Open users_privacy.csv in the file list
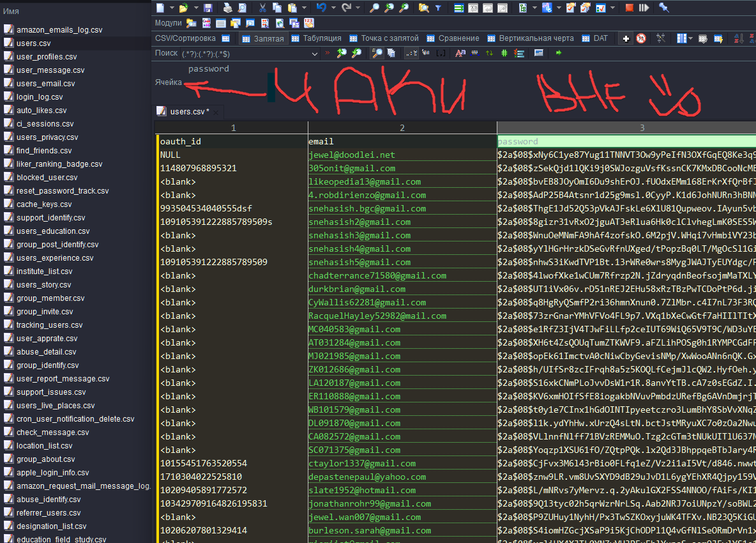756x543 pixels. click(47, 137)
